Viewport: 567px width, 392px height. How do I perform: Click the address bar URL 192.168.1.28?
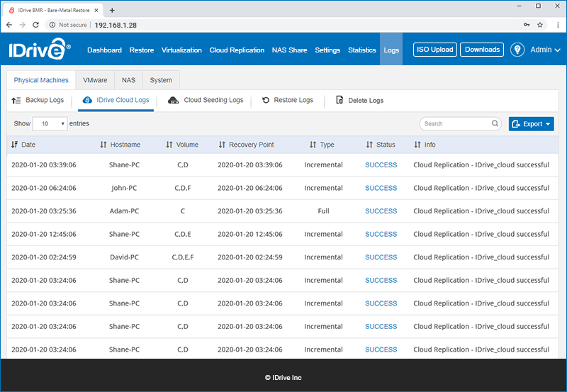[116, 25]
